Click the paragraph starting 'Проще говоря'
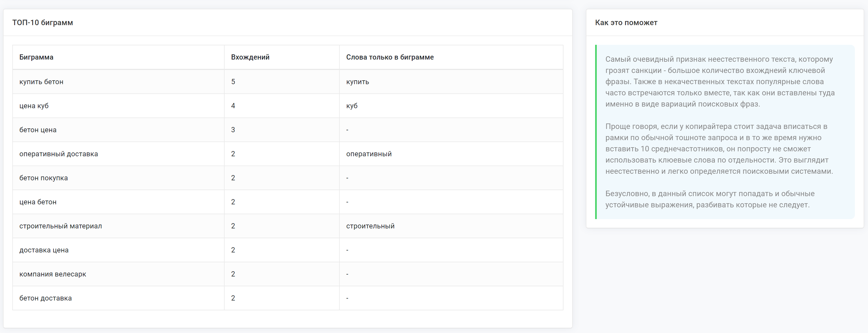868x333 pixels. click(x=719, y=149)
